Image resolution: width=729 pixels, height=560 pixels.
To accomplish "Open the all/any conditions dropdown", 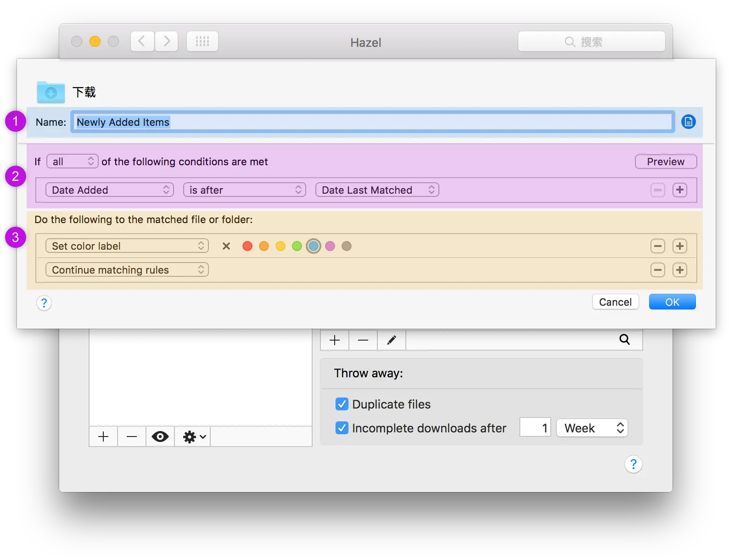I will 73,162.
